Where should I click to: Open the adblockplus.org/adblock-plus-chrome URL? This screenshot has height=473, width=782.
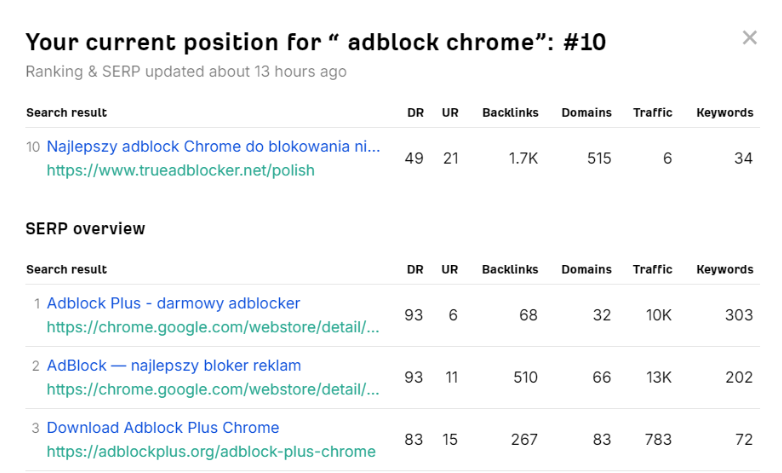pyautogui.click(x=211, y=451)
